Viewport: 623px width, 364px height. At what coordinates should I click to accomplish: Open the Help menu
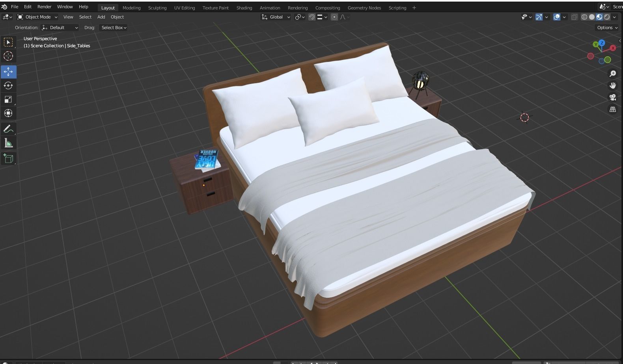[83, 7]
